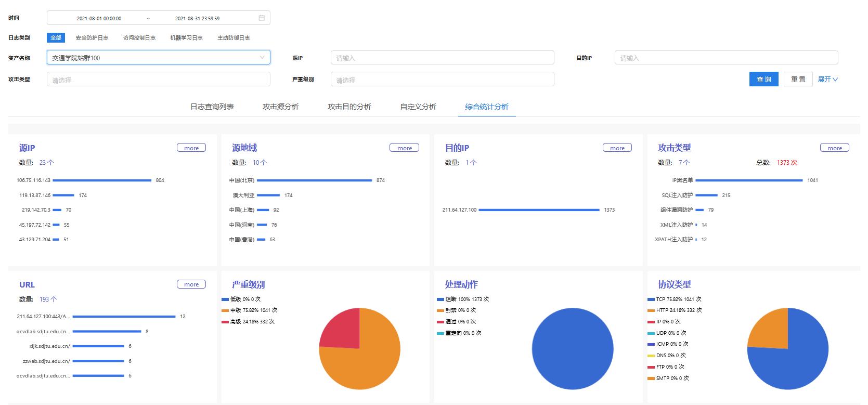The image size is (868, 405).
Task: Switch to 综合统计分析 tab
Action: (487, 107)
